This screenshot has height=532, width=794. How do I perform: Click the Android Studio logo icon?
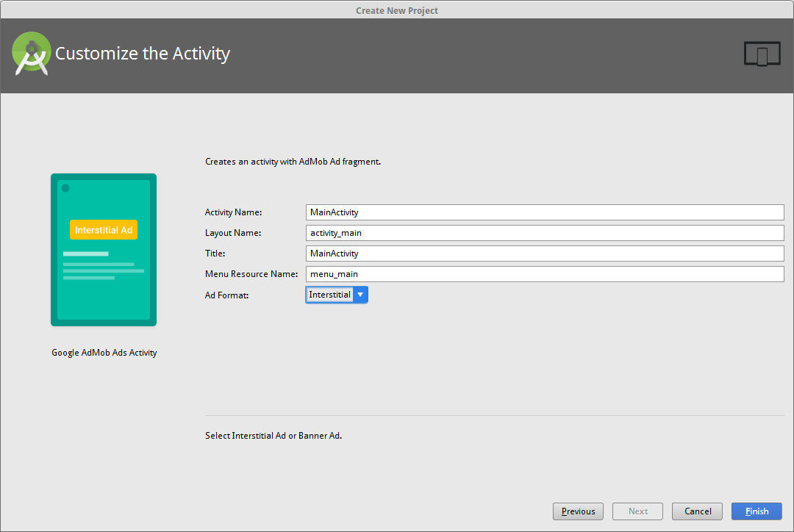pos(31,54)
